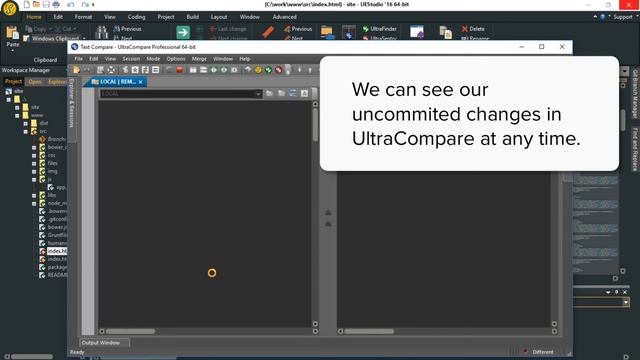Toggle expander of the img folder
Viewport: 640px width, 360px height.
34,171
